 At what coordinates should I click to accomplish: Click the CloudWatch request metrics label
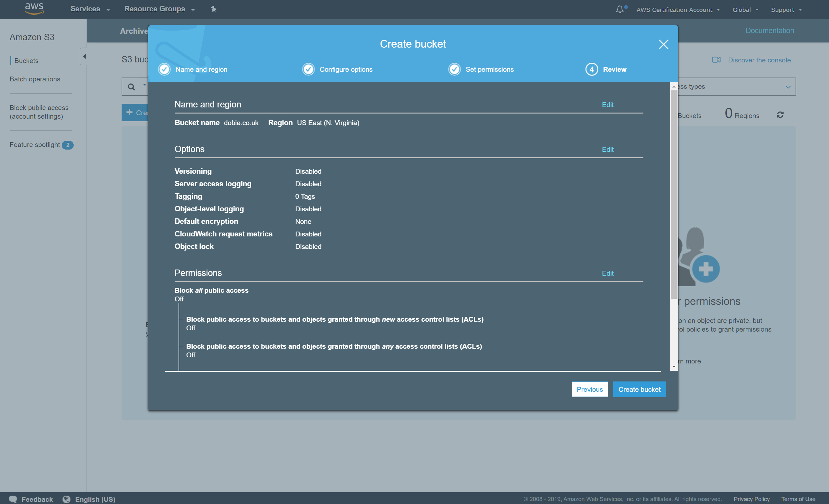tap(223, 234)
